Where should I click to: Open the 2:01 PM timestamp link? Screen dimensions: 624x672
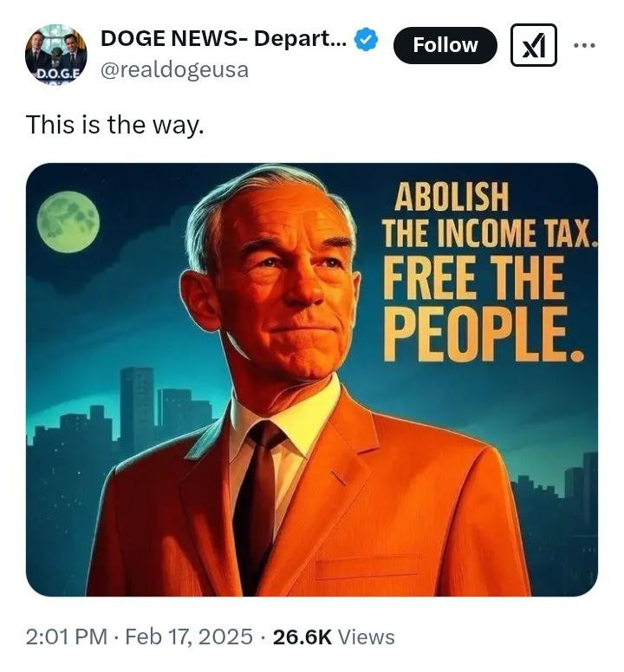[x=68, y=637]
